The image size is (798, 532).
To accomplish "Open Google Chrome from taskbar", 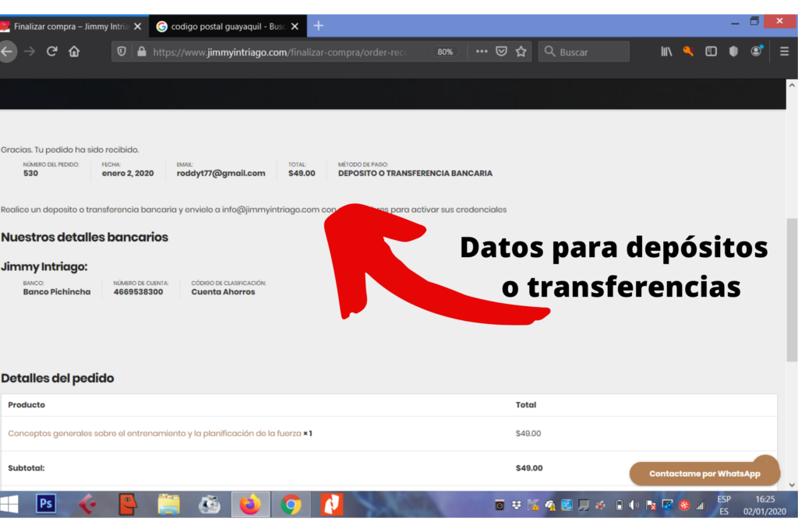I will coord(291,505).
